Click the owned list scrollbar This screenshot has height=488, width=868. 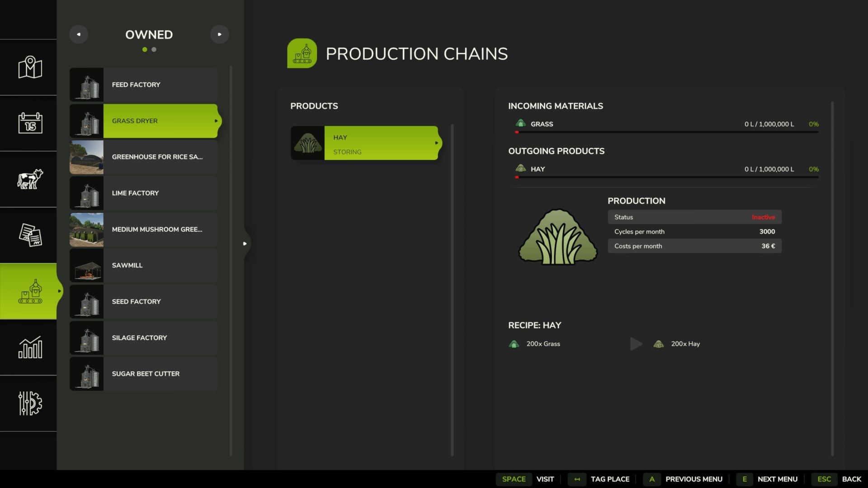231,261
